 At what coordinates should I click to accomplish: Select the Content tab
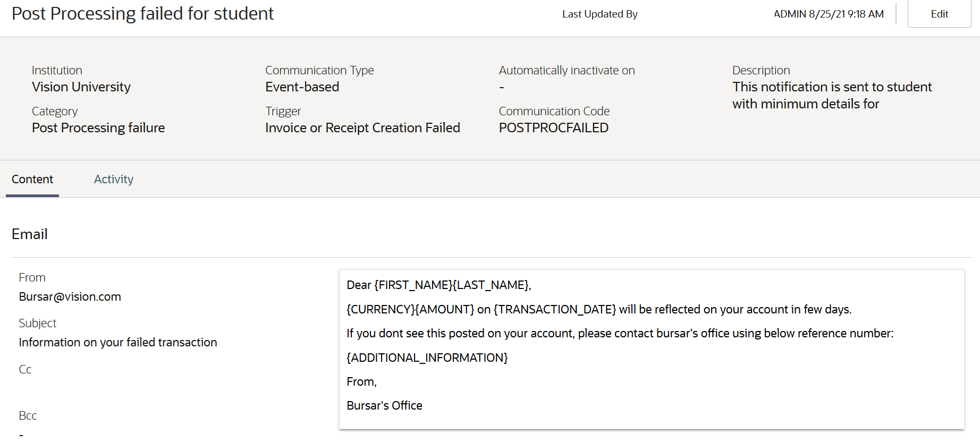[x=32, y=180]
